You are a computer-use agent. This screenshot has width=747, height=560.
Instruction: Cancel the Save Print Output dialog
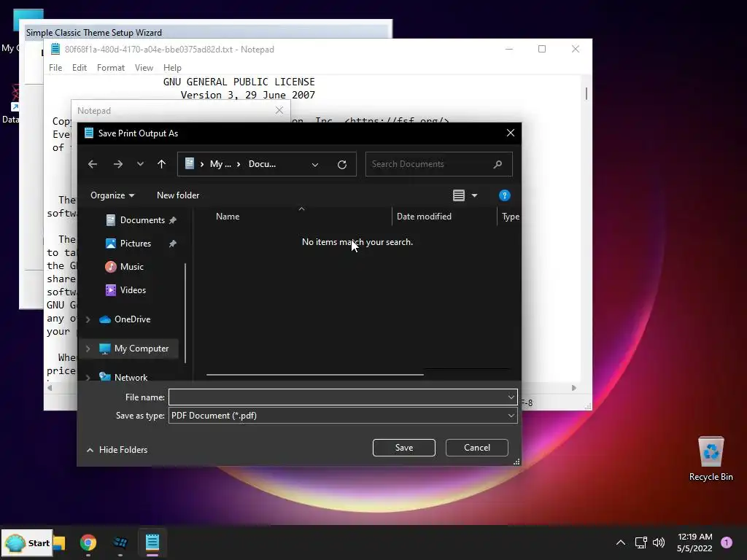coord(477,448)
